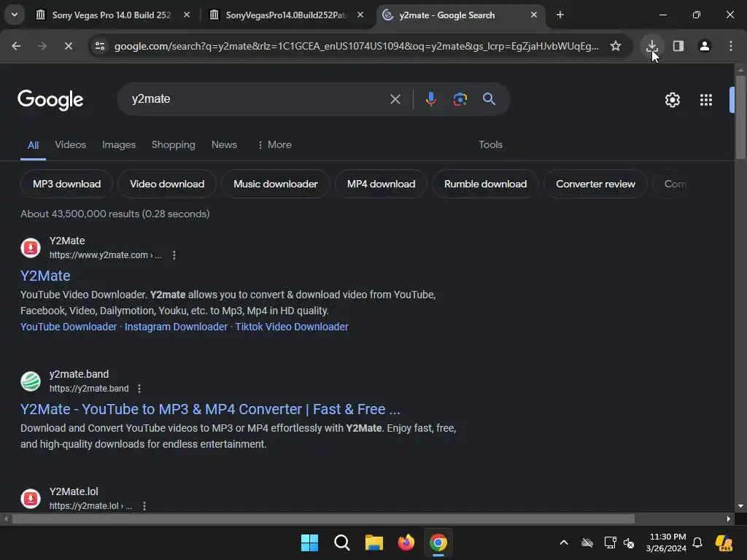The width and height of the screenshot is (747, 560).
Task: Clear the search query with X
Action: click(395, 99)
